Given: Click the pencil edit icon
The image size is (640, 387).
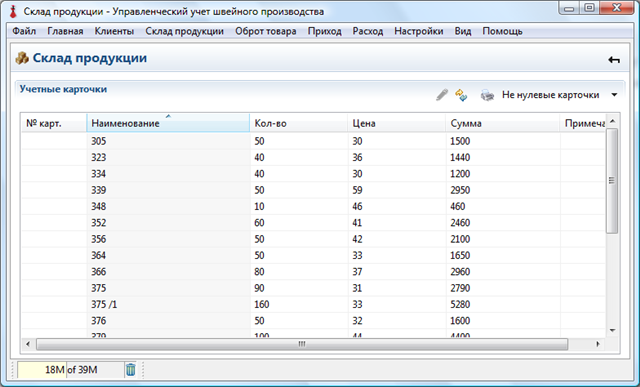Looking at the screenshot, I should (x=442, y=95).
